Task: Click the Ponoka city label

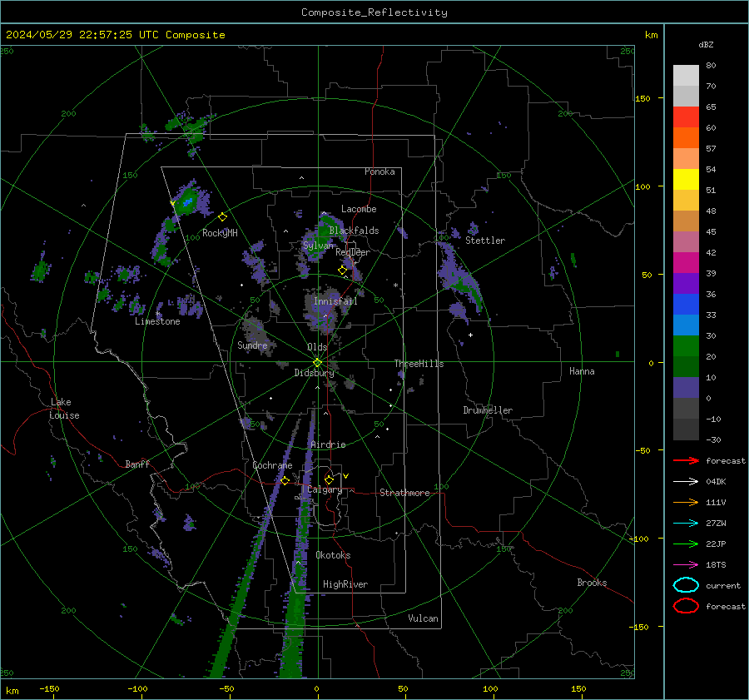Action: 379,171
